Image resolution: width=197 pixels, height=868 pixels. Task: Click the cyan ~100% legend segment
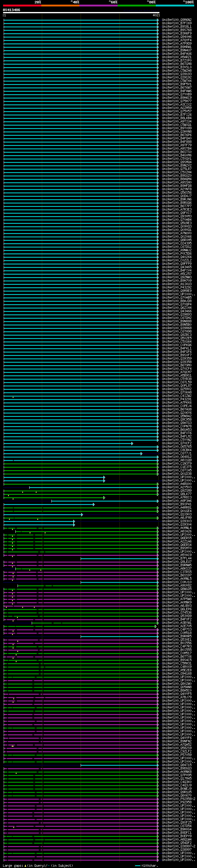pyautogui.click(x=175, y=6)
